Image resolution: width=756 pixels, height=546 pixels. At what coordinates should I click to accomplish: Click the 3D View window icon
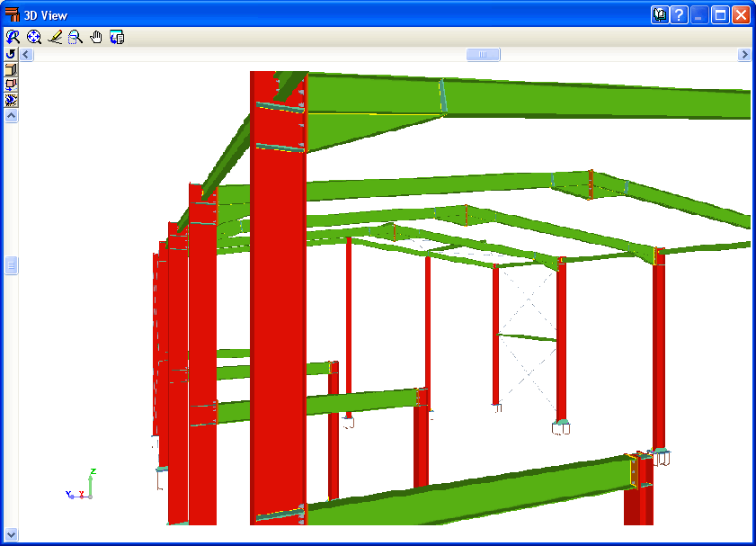[x=12, y=14]
